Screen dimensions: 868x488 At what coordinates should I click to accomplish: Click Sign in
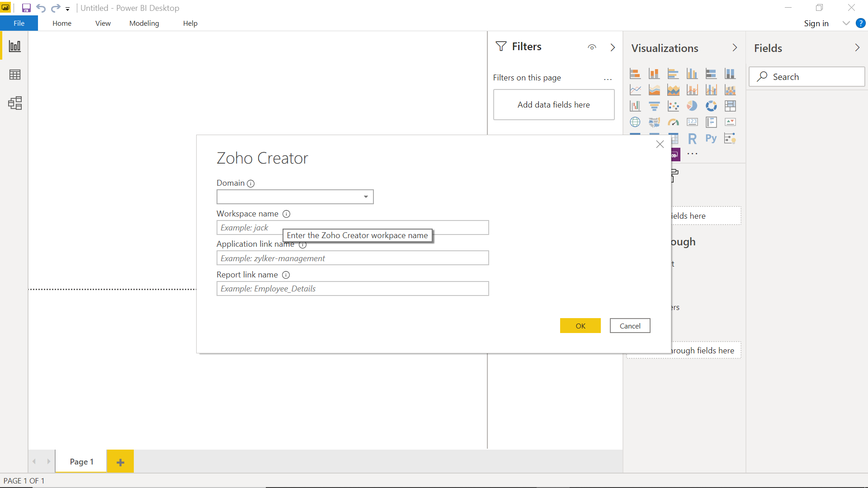click(816, 23)
